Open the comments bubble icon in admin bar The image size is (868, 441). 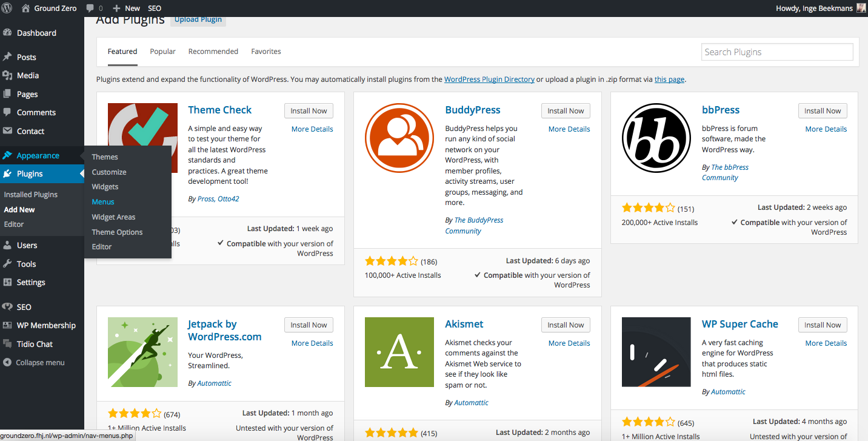(90, 8)
